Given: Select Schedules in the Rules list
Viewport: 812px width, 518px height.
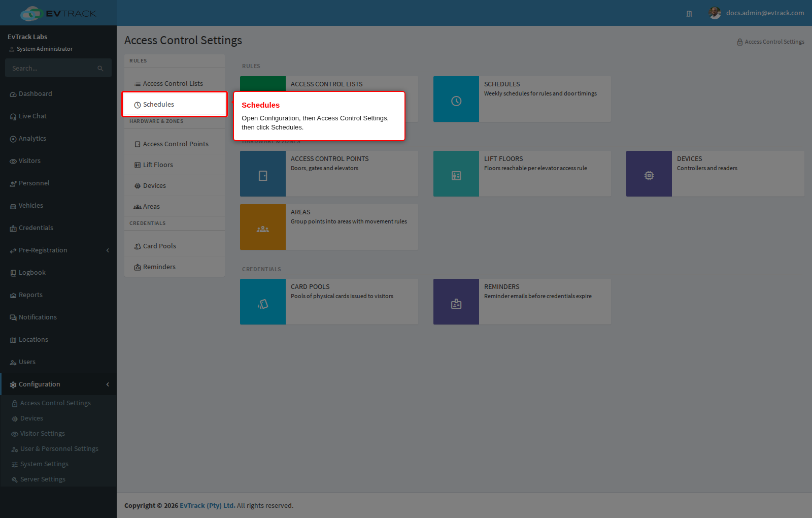Looking at the screenshot, I should 175,104.
